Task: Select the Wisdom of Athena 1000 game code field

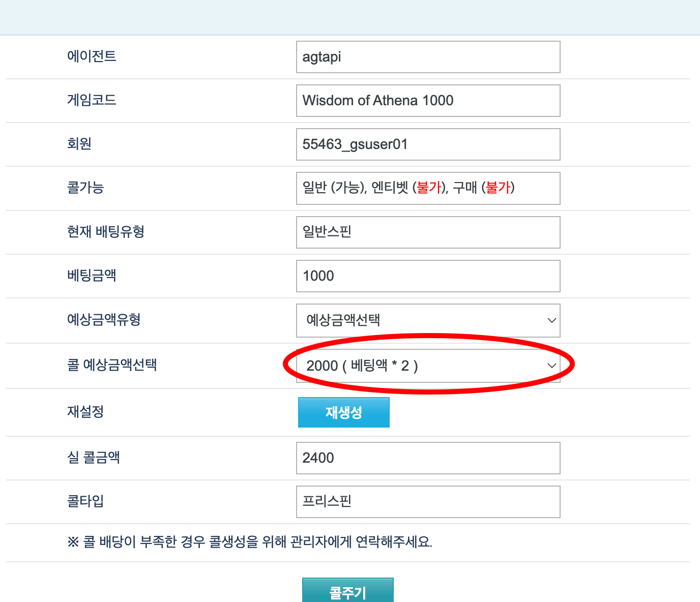Action: click(428, 100)
